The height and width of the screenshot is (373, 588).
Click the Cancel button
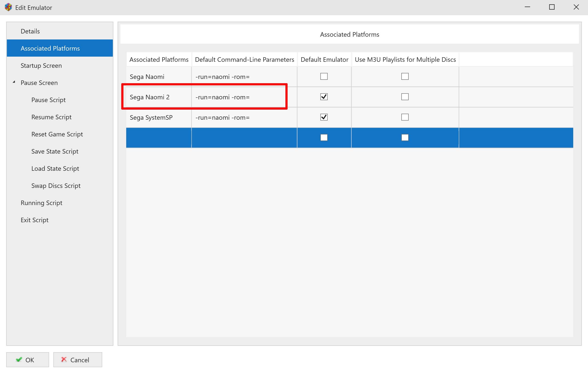point(78,359)
